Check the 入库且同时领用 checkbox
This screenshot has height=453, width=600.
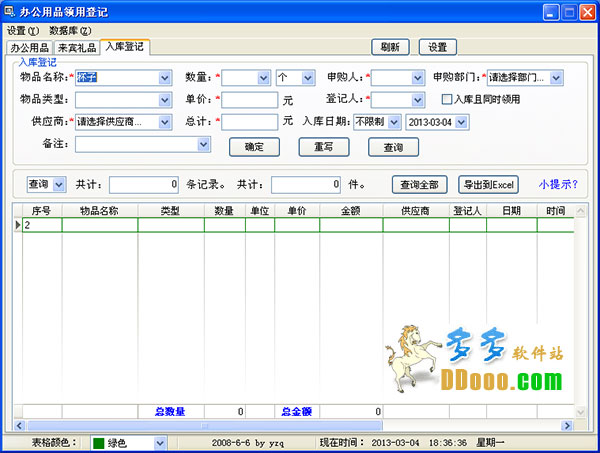click(x=447, y=99)
